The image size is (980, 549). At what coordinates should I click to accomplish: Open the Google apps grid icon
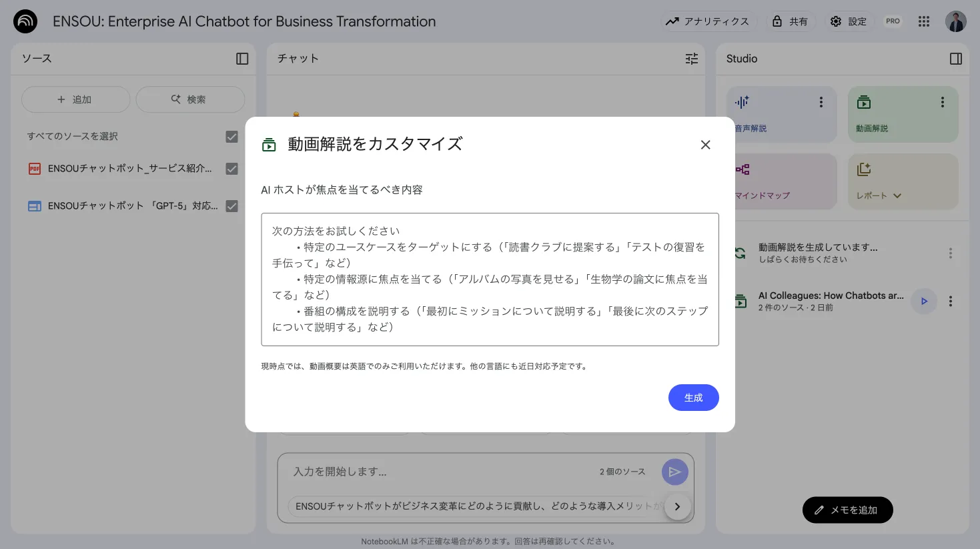pos(924,21)
